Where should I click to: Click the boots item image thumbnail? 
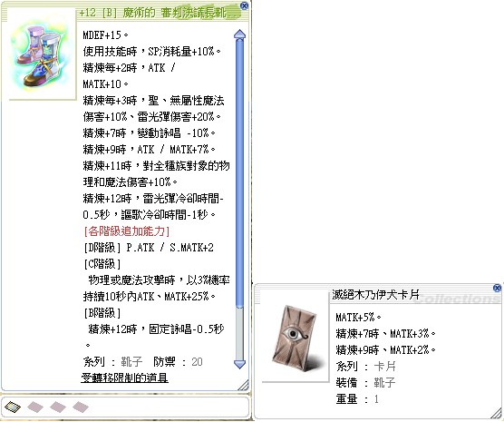[41, 54]
